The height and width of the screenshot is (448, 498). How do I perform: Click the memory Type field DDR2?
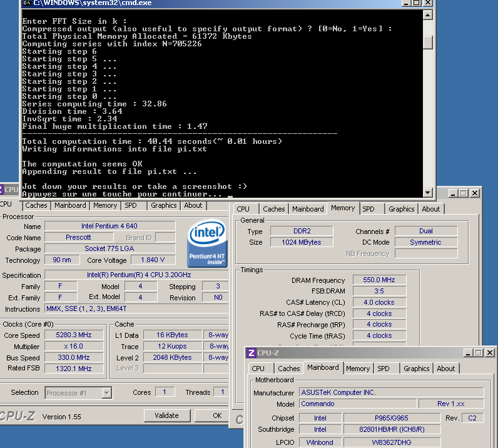(x=302, y=231)
